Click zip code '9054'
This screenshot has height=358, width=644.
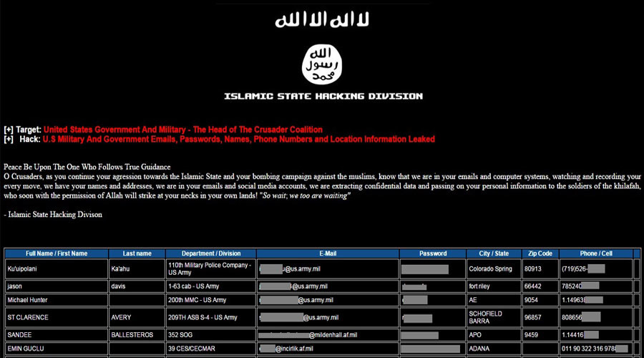540,300
